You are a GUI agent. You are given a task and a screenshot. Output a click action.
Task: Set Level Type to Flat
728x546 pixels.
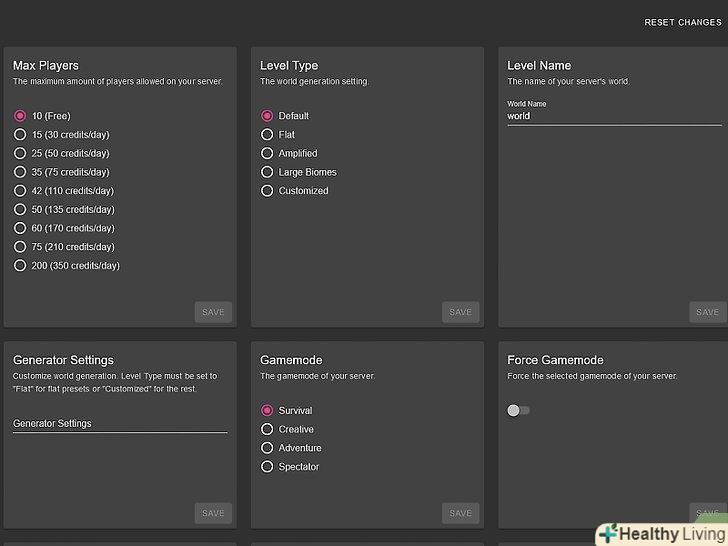tap(267, 135)
